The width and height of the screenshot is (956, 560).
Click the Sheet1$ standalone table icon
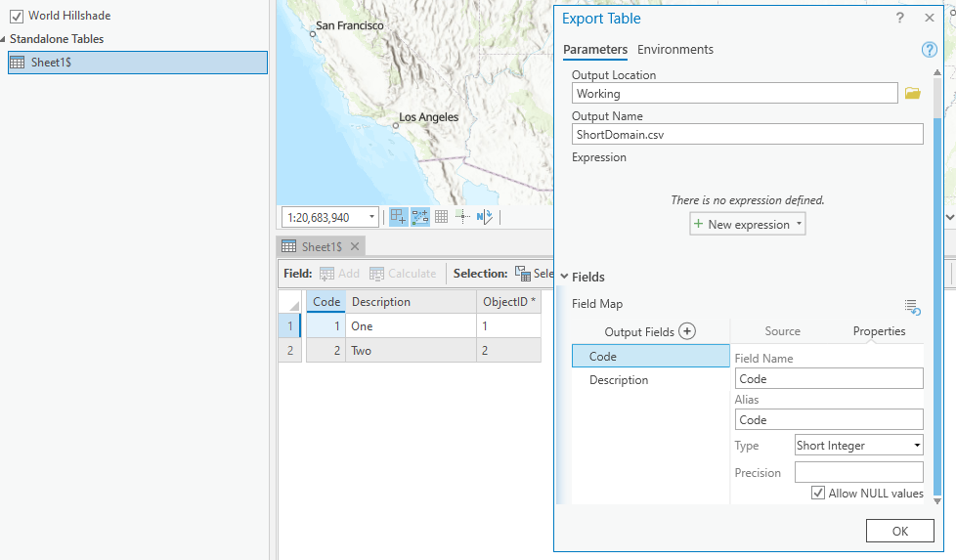click(18, 63)
